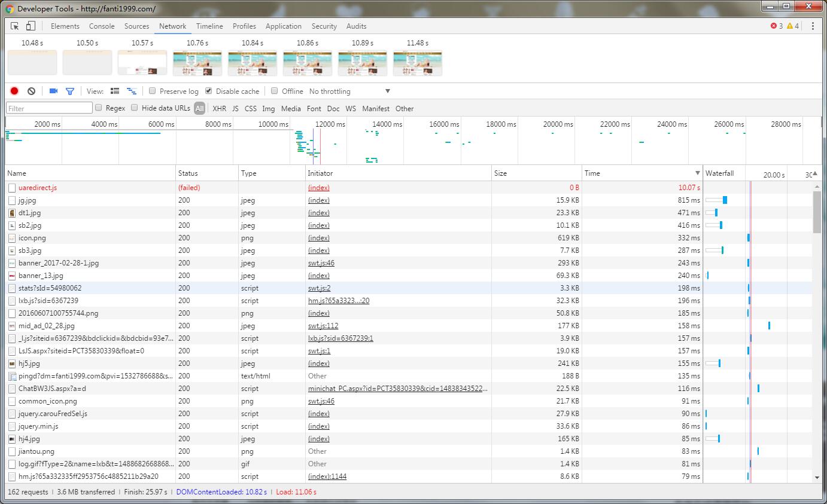Screen dimensions: 827x504
Task: Toggle the device toolbar icon
Action: pos(31,26)
